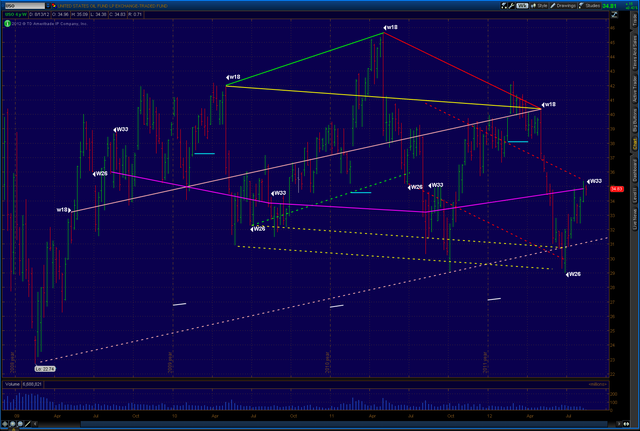
Task: Select the Chart sidebar tab
Action: click(x=635, y=144)
